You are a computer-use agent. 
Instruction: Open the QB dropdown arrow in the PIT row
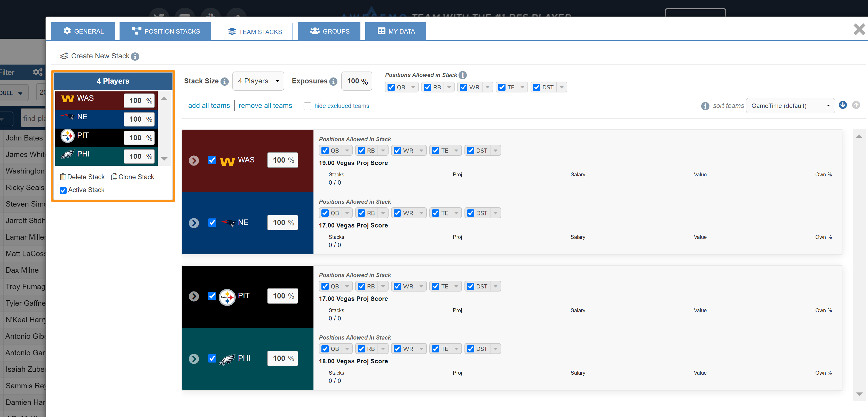(347, 287)
